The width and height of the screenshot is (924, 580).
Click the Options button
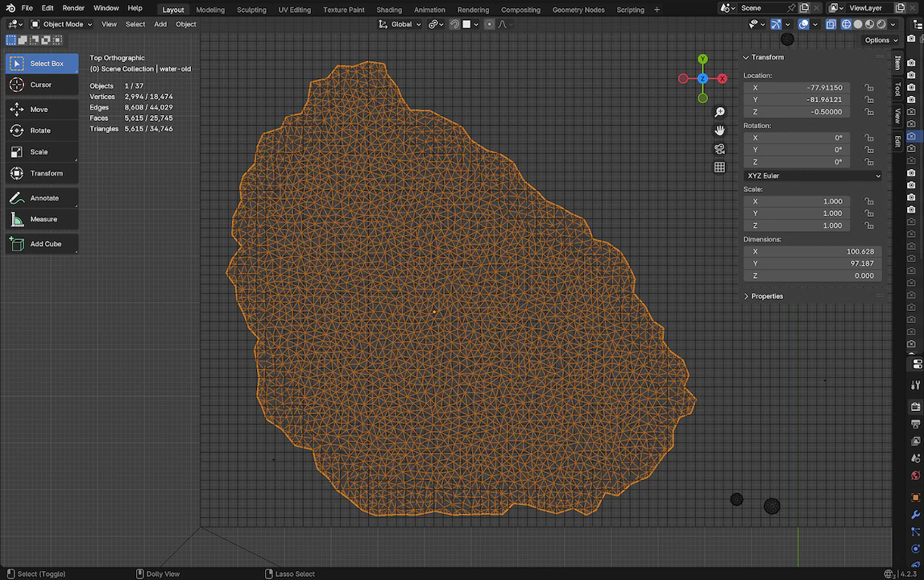point(880,40)
